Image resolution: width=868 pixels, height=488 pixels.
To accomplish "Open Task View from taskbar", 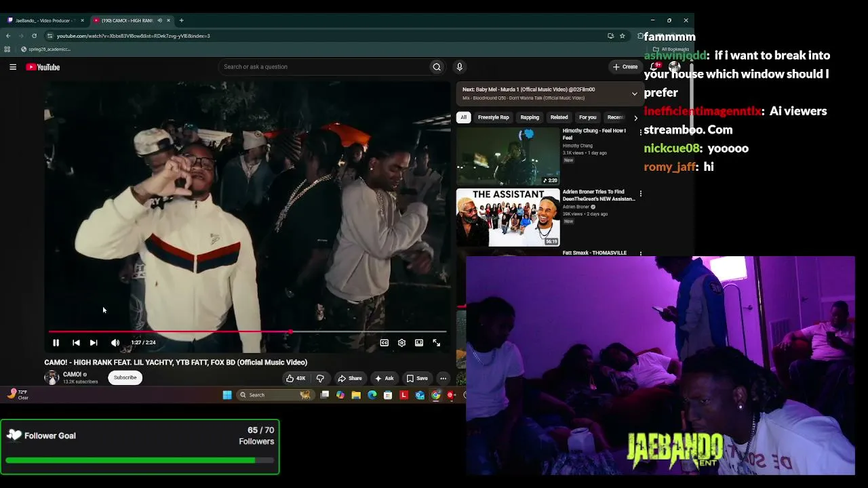I will 325,395.
